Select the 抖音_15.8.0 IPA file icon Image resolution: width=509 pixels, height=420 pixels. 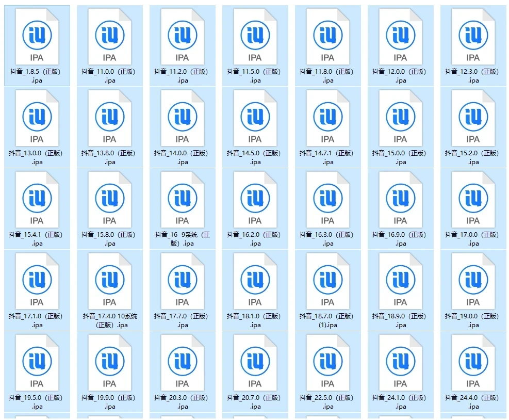point(110,200)
